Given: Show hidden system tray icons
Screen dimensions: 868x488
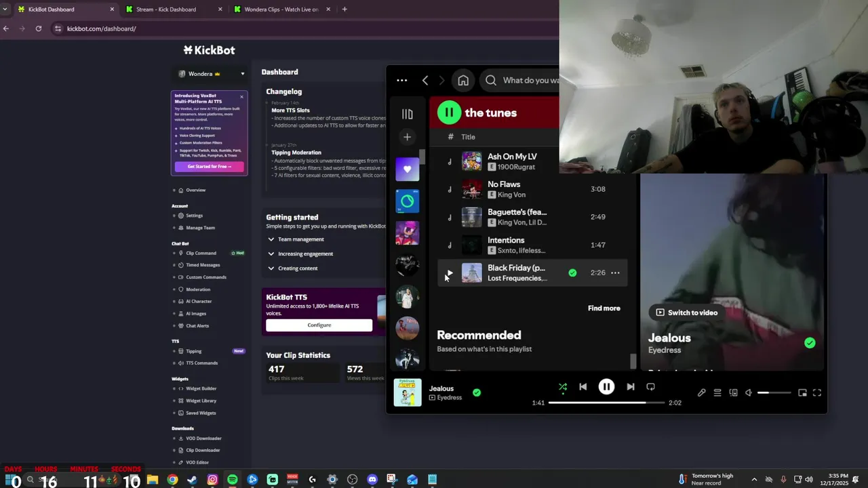Looking at the screenshot, I should (754, 480).
